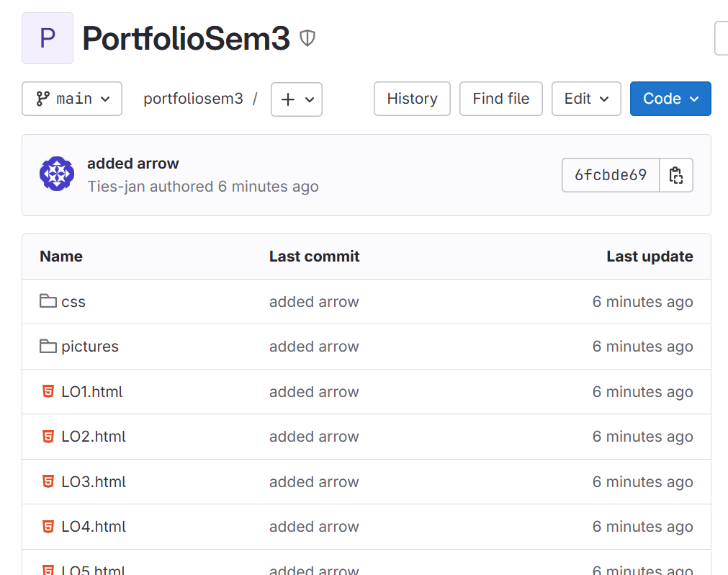Expand the plus add-file dropdown
The width and height of the screenshot is (728, 575).
click(x=297, y=99)
